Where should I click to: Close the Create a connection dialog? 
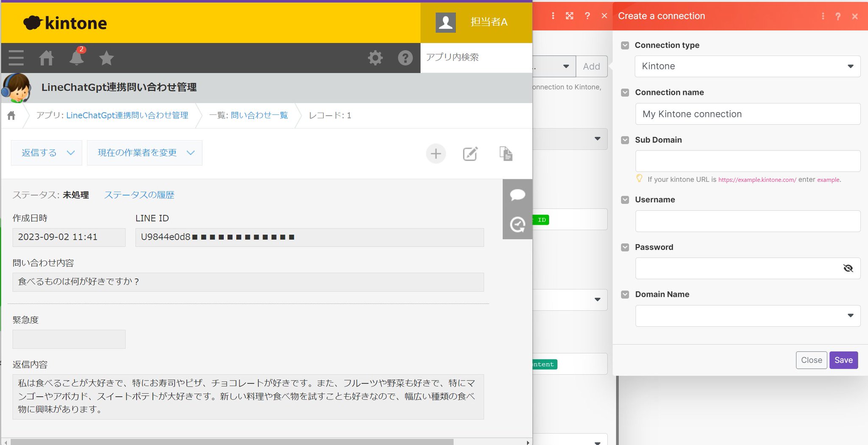pyautogui.click(x=855, y=16)
